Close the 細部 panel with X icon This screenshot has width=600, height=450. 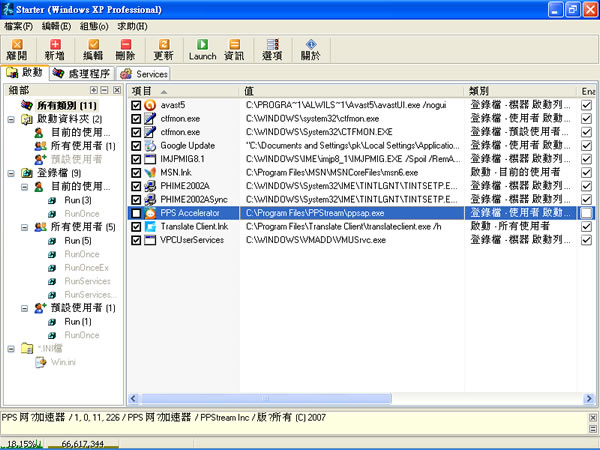[117, 90]
